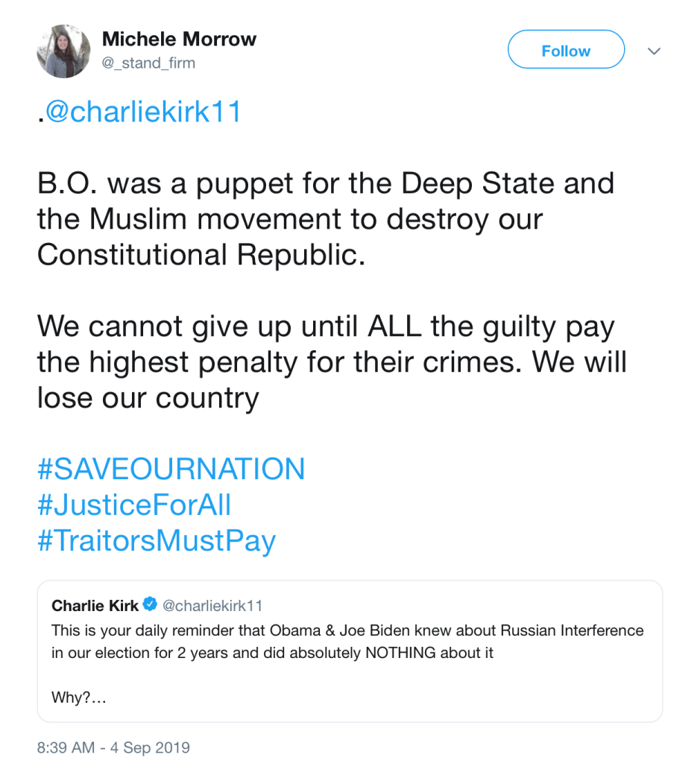Click the 'Constitutional Republic.' line of the tweet
Viewport: 700px width, 763px height.
[201, 255]
